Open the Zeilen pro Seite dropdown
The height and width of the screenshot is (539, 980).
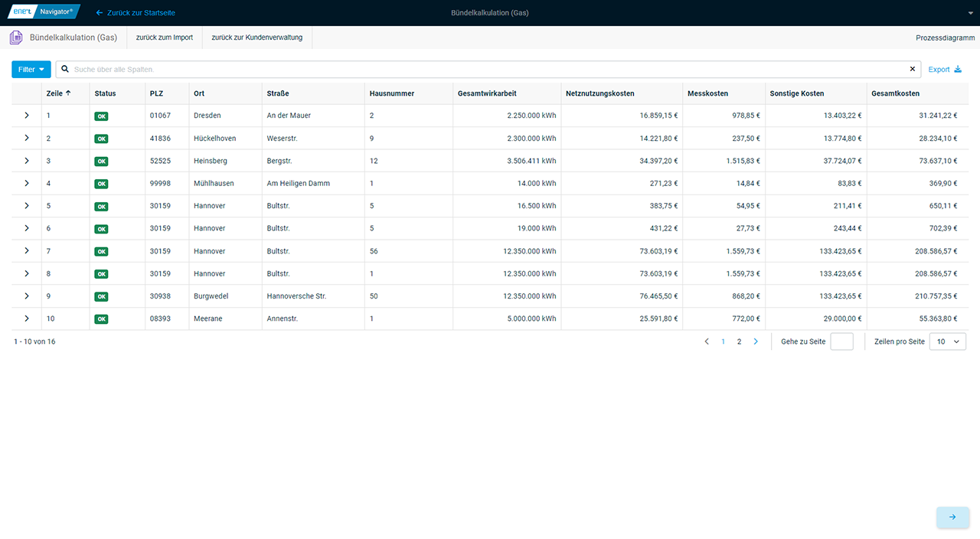[x=947, y=342]
